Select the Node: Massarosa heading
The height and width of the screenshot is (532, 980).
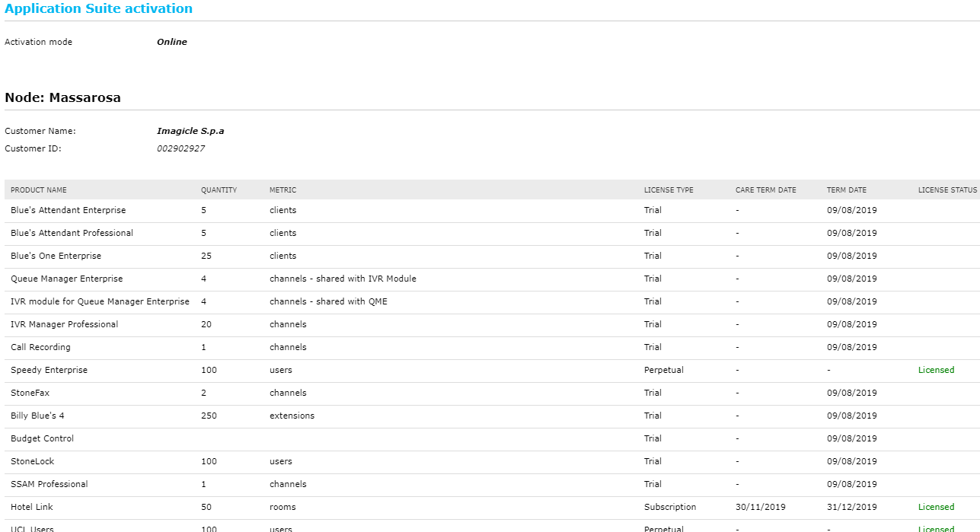tap(62, 97)
